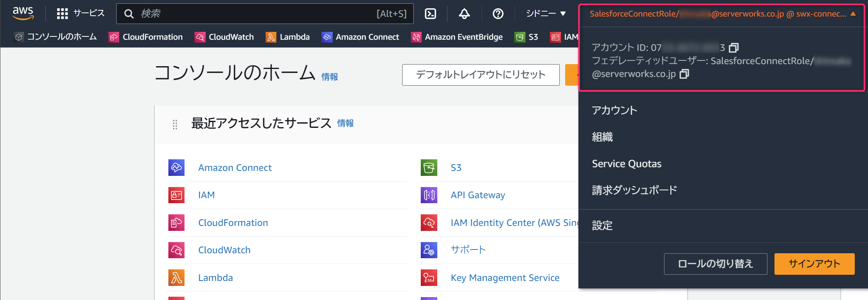The width and height of the screenshot is (868, 300).
Task: Select アカウント in the account menu
Action: click(x=614, y=110)
